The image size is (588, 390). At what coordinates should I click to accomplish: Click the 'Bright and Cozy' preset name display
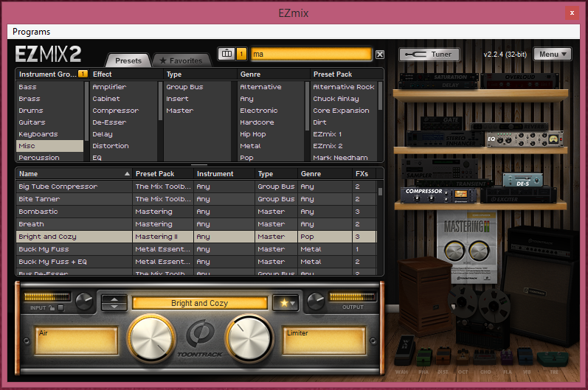(x=199, y=303)
